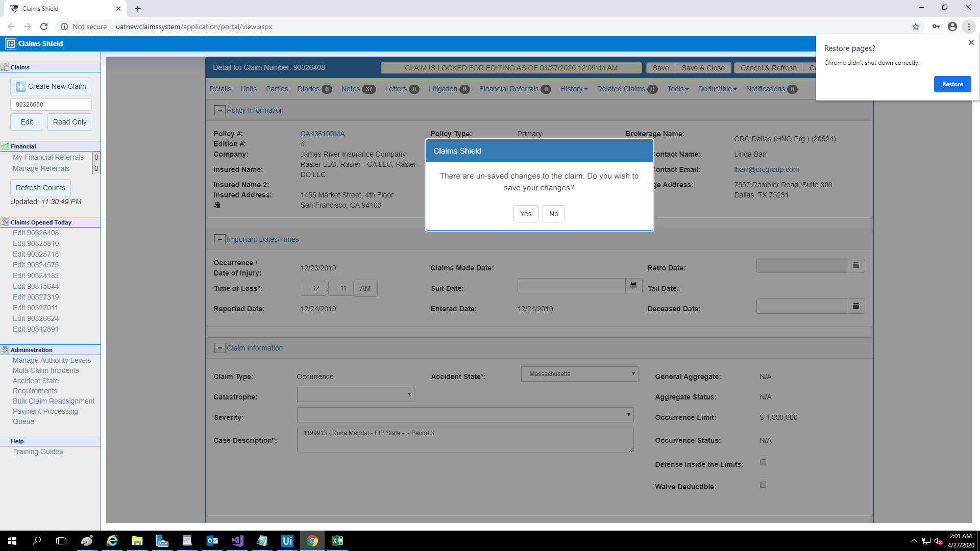The width and height of the screenshot is (980, 551).
Task: Click the Create New Claim button
Action: [51, 86]
